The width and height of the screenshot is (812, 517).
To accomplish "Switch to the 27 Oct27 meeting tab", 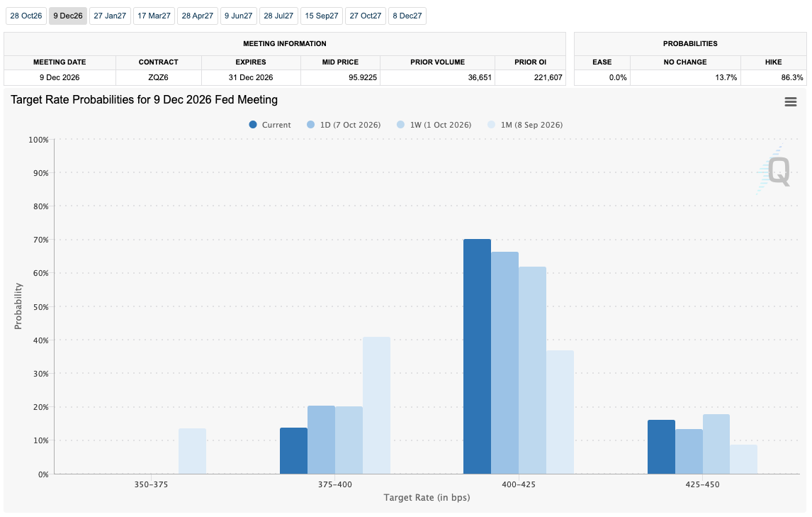I will pyautogui.click(x=365, y=16).
